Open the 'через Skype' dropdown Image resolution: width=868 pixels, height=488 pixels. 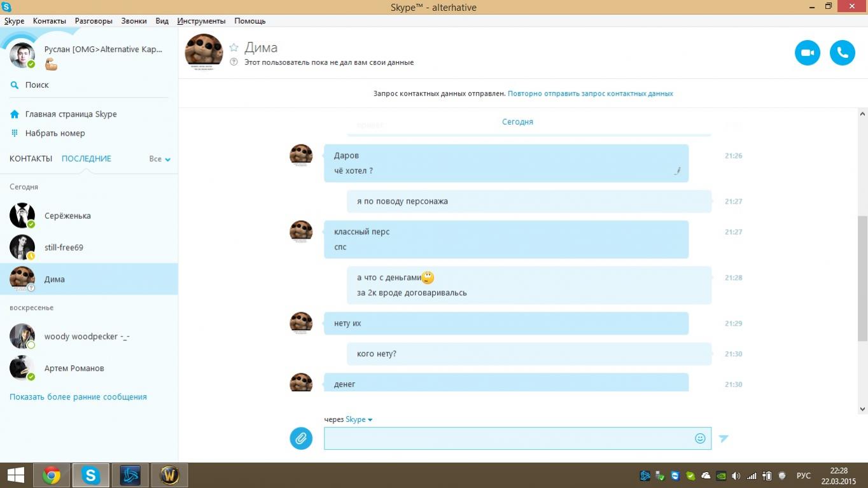pyautogui.click(x=358, y=419)
